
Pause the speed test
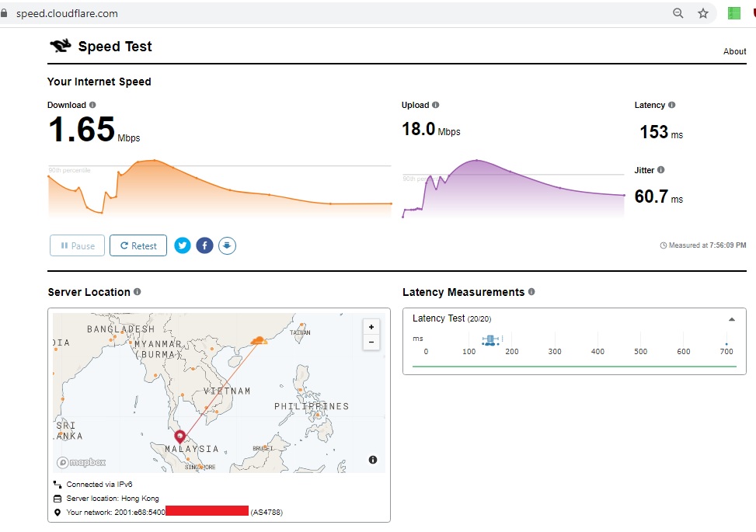pyautogui.click(x=77, y=245)
